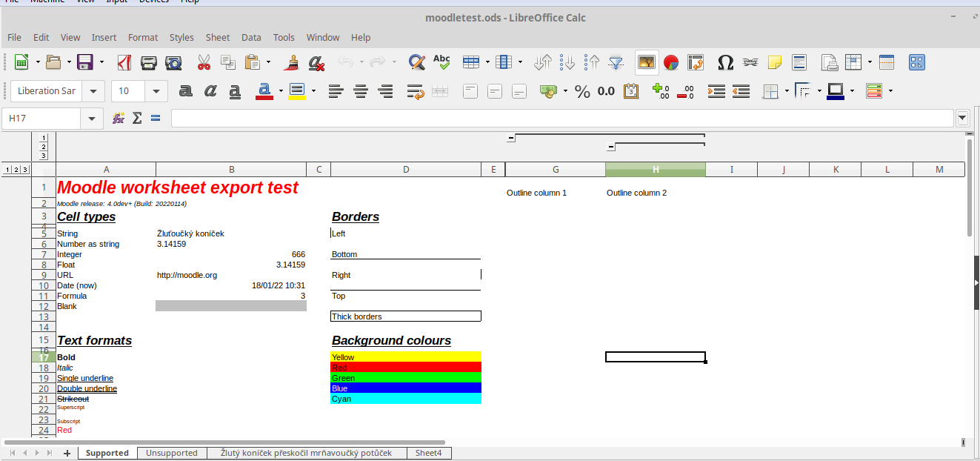This screenshot has height=461, width=980.
Task: Sort descending with the up-arrow icon
Action: pos(592,62)
